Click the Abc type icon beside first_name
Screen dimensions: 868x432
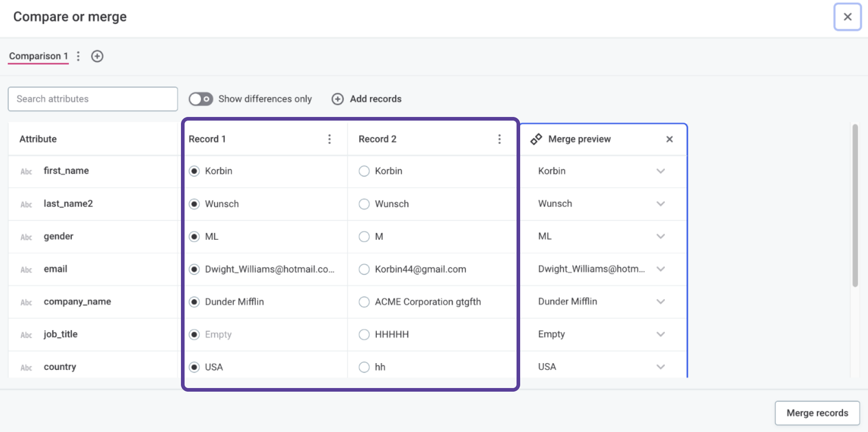tap(26, 171)
